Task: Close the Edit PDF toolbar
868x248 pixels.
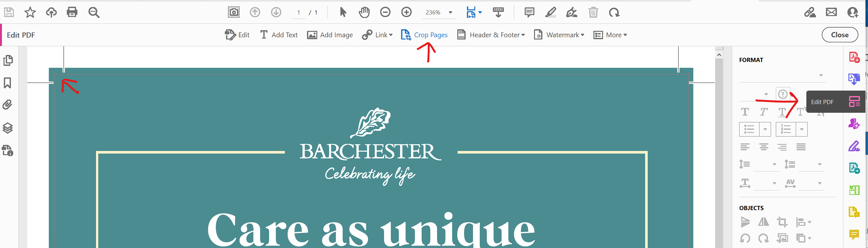Action: point(840,35)
